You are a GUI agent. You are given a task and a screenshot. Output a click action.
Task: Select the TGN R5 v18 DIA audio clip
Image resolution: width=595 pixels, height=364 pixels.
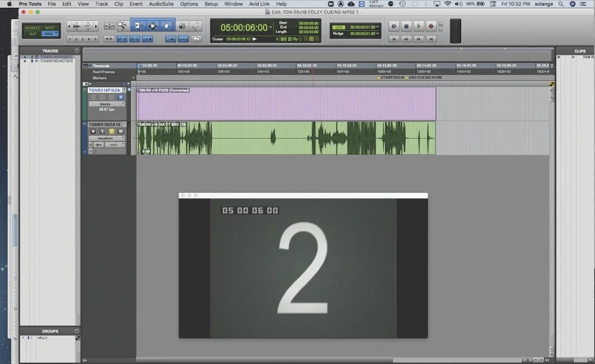pyautogui.click(x=286, y=138)
